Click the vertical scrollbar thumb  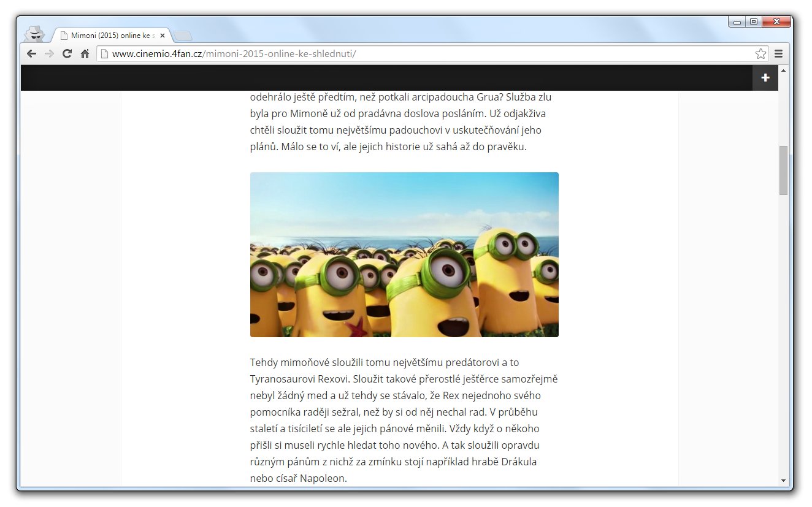tap(783, 170)
